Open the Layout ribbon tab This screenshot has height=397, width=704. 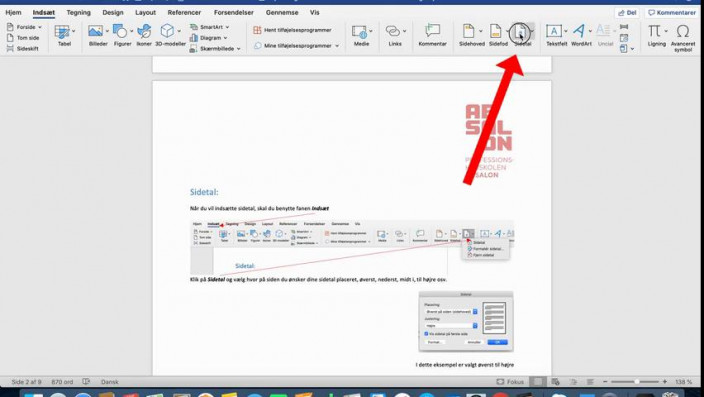[x=145, y=13]
